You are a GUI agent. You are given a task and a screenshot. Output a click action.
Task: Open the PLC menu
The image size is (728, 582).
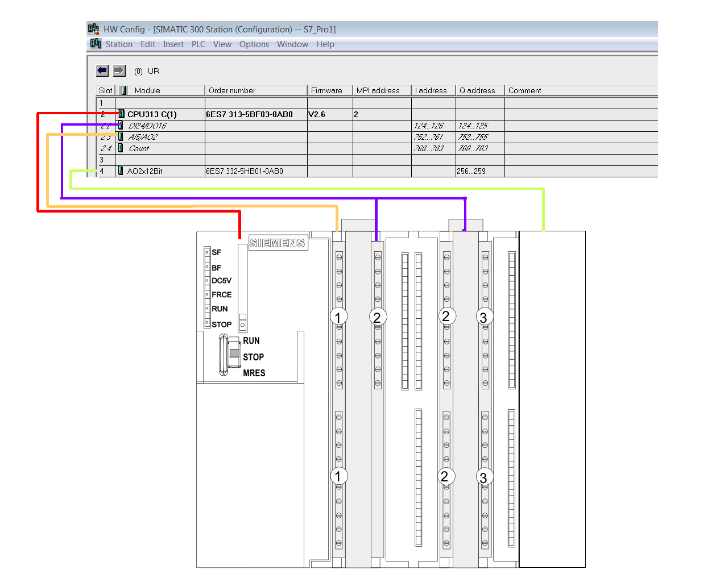(x=198, y=44)
